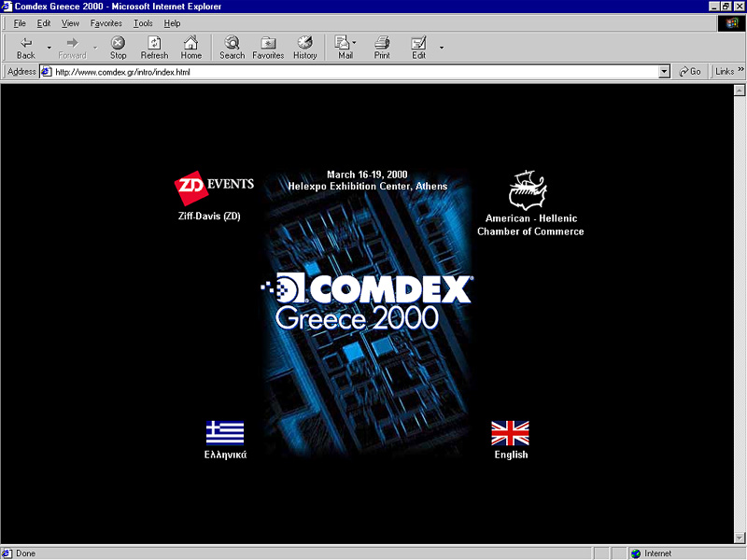Screen dimensions: 747x560
Task: Click the Done status bar text
Action: pyautogui.click(x=26, y=553)
